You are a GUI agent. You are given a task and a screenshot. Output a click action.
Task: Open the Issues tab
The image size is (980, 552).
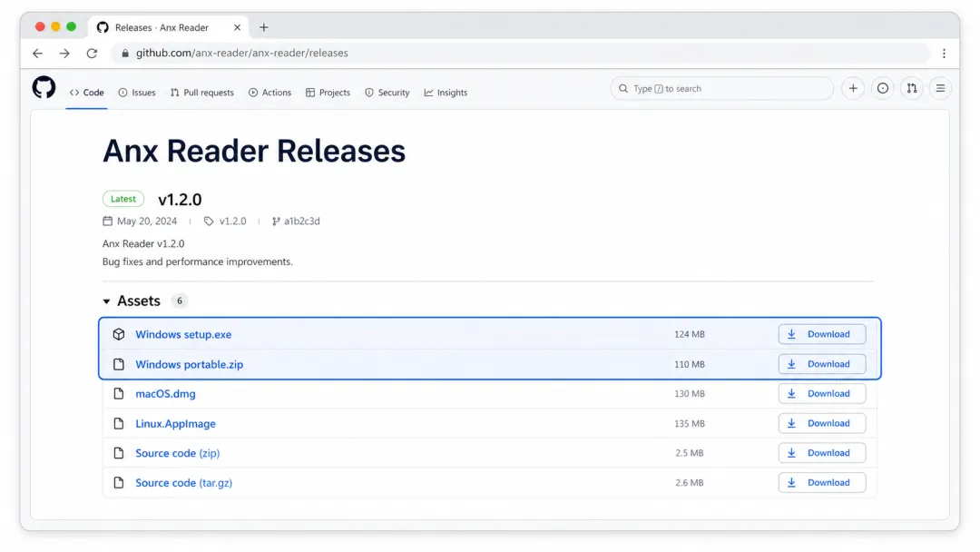pos(137,93)
